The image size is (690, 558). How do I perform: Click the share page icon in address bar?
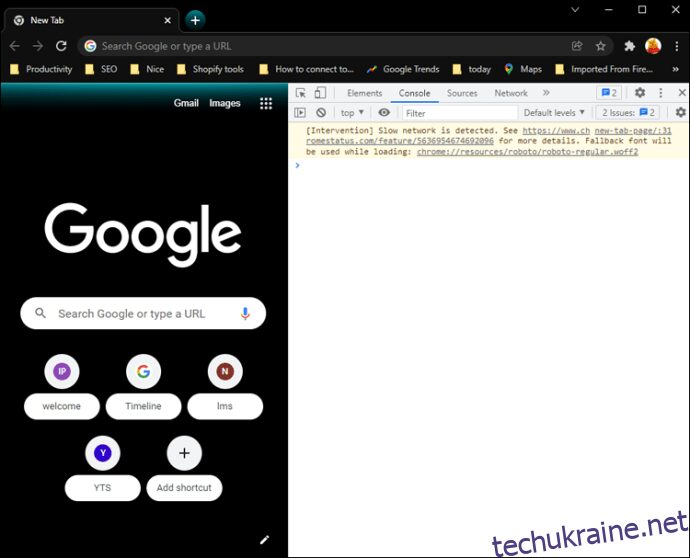[577, 46]
